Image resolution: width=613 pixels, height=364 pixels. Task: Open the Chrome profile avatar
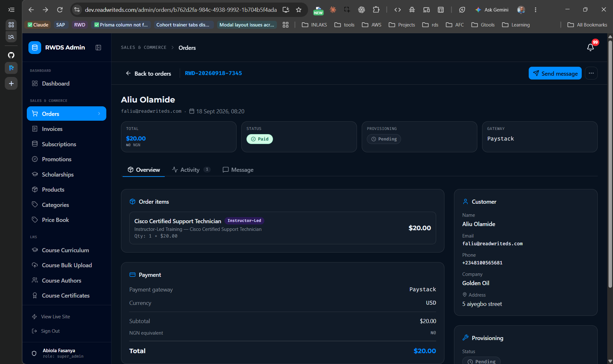click(521, 10)
